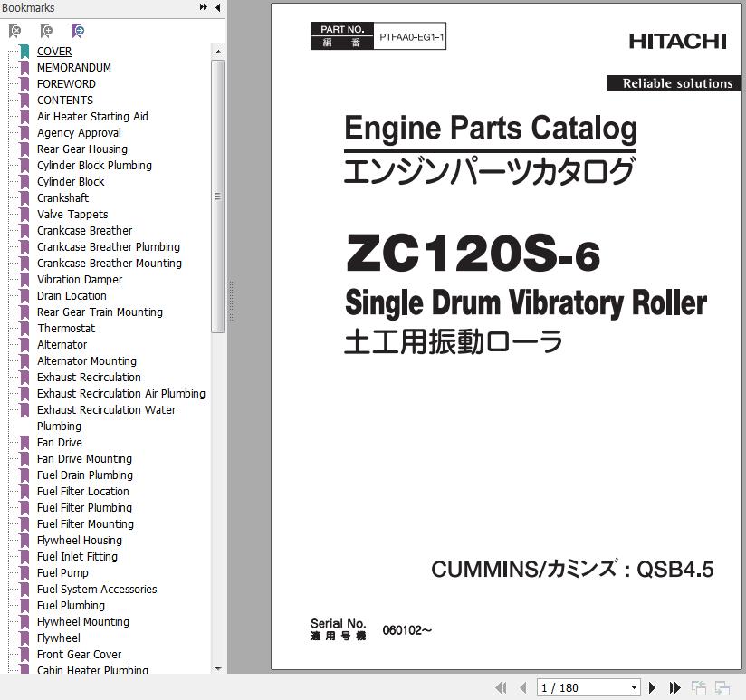Select Alternator Mounting bookmark
Viewport: 746px width, 700px height.
point(87,360)
